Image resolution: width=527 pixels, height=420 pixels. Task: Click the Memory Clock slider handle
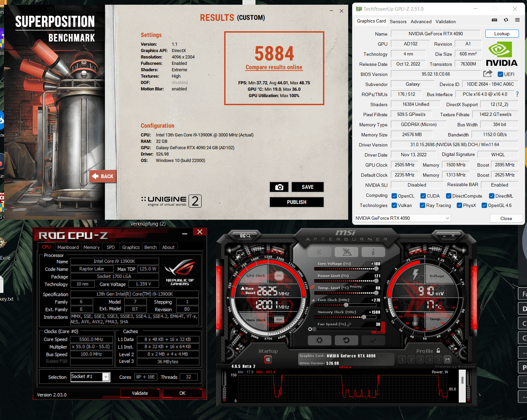click(x=364, y=317)
